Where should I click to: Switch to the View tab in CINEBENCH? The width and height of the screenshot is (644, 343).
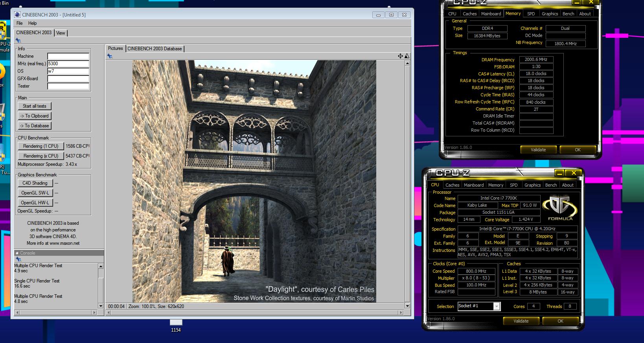[61, 33]
